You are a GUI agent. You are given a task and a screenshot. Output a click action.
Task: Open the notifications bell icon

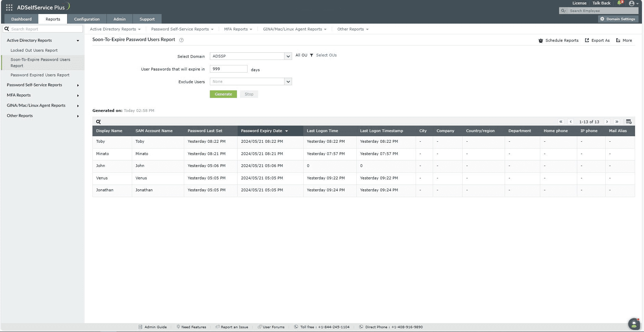pos(619,3)
